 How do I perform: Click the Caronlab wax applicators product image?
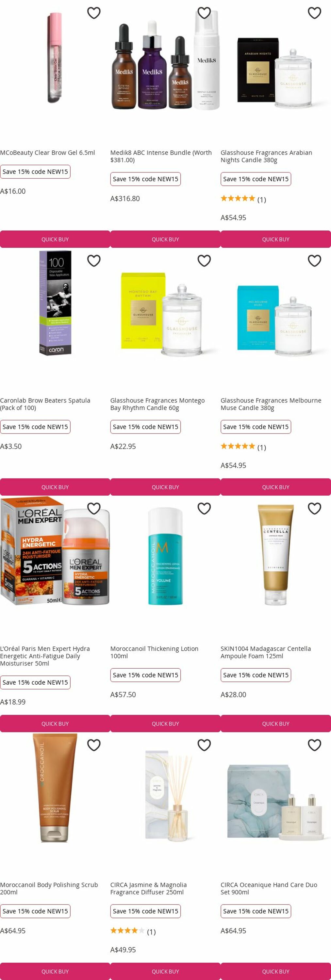point(55,303)
